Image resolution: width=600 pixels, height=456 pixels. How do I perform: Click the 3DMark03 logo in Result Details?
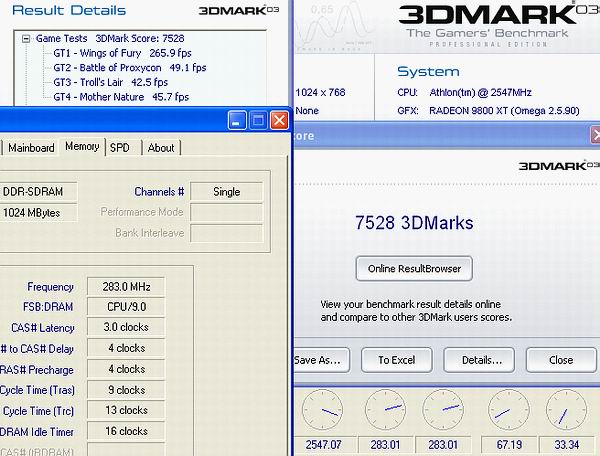(x=239, y=10)
